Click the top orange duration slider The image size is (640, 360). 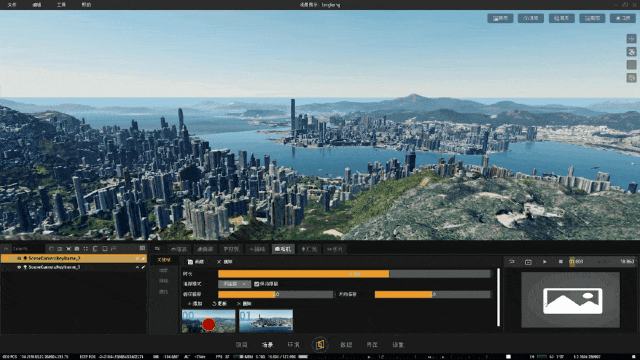[354, 274]
